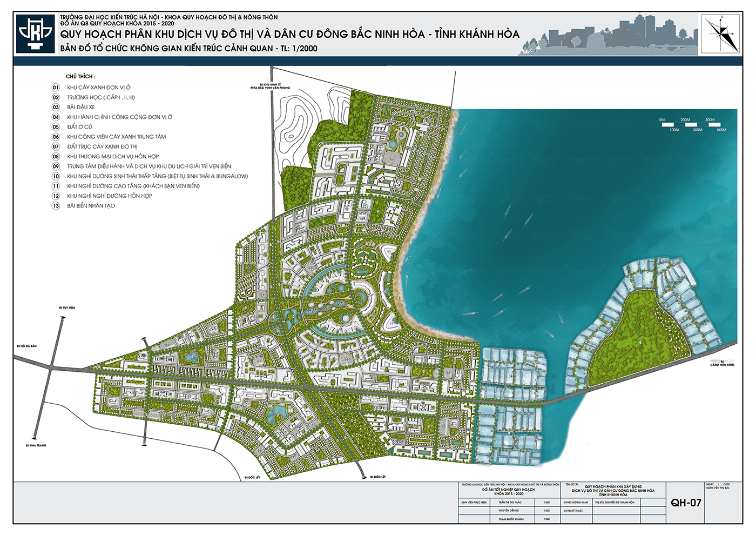
Task: Click student name 'TRẦN THỊ THU THẢO'
Action: [x=510, y=502]
